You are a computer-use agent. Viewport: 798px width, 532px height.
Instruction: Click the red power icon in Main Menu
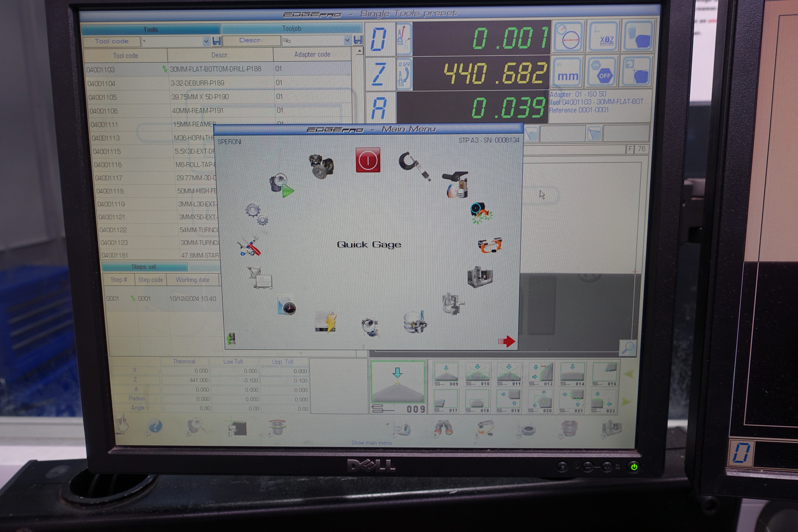coord(368,160)
